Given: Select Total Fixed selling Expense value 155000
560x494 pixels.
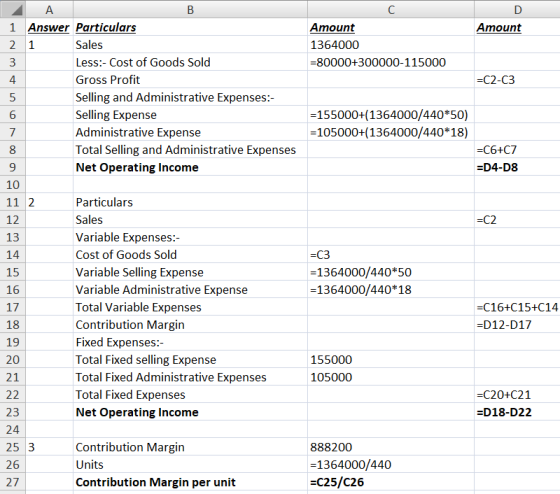Looking at the screenshot, I should tap(391, 359).
